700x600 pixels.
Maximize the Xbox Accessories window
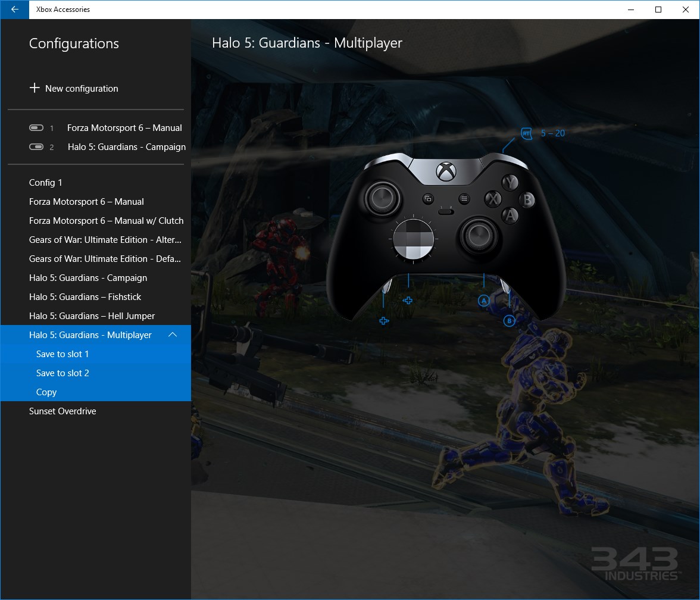tap(658, 10)
